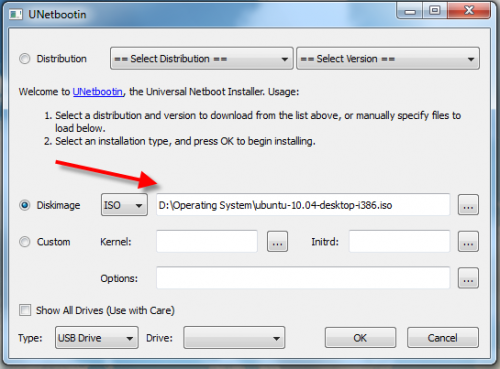Click the Options input field
This screenshot has height=369, width=500.
click(x=303, y=278)
